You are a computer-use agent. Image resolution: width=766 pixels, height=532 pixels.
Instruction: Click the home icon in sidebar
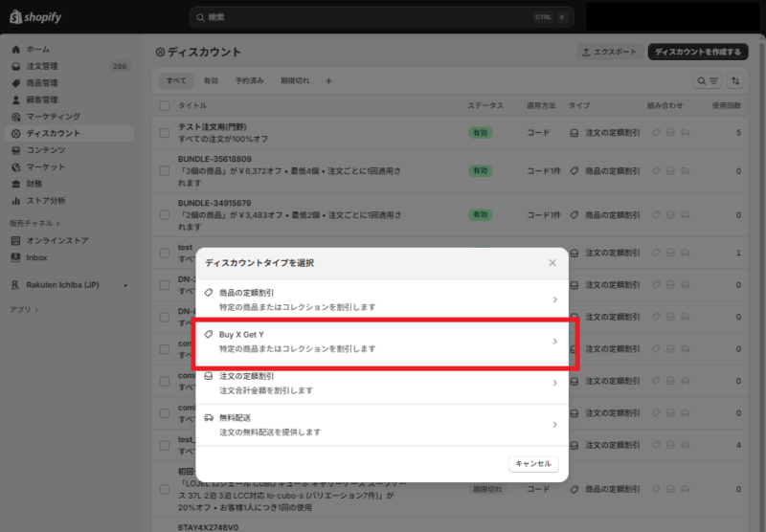click(15, 49)
